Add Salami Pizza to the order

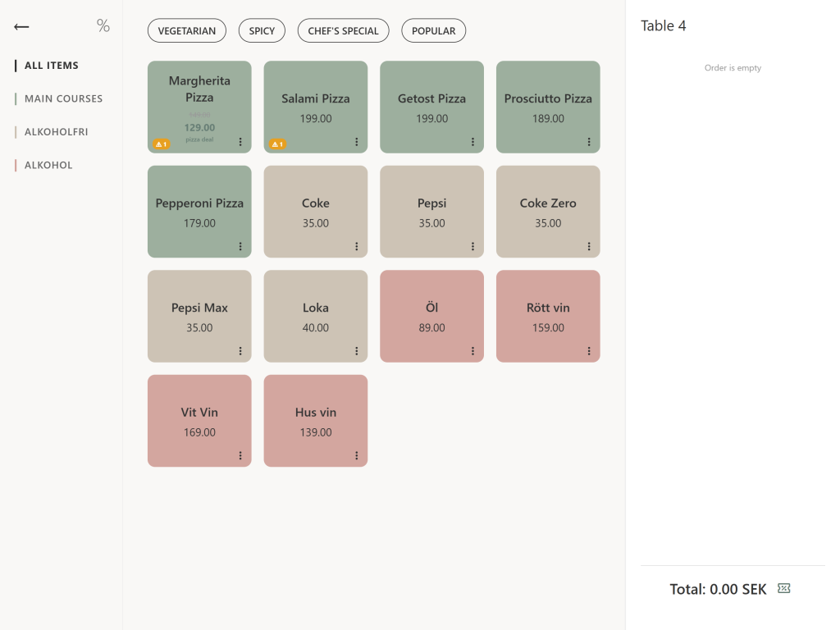(x=316, y=107)
